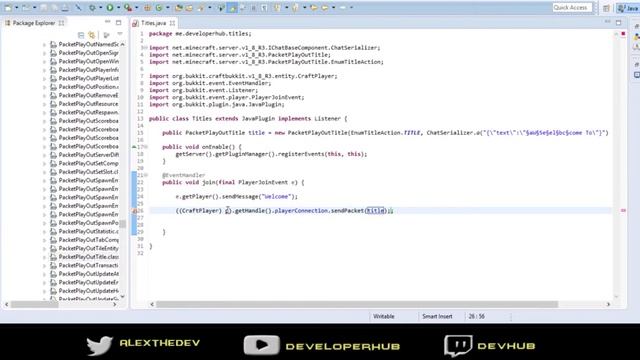Click override marker beside line 17

[x=134, y=147]
